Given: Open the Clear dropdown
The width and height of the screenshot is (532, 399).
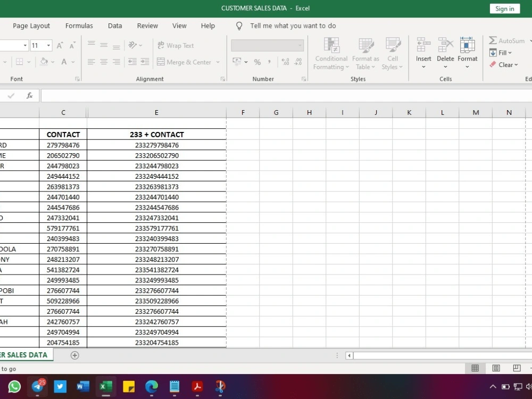Looking at the screenshot, I should point(503,65).
